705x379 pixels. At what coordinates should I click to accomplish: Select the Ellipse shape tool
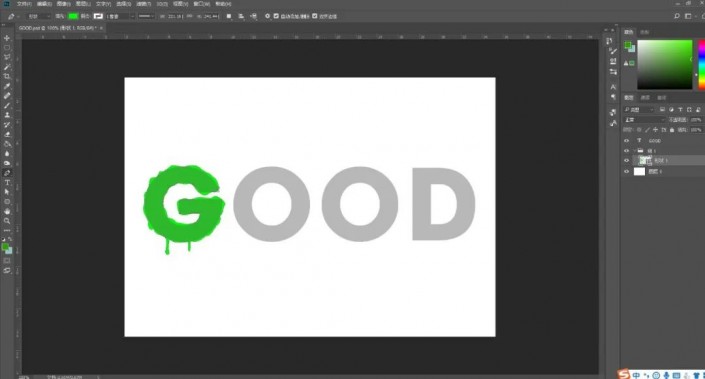coord(7,201)
